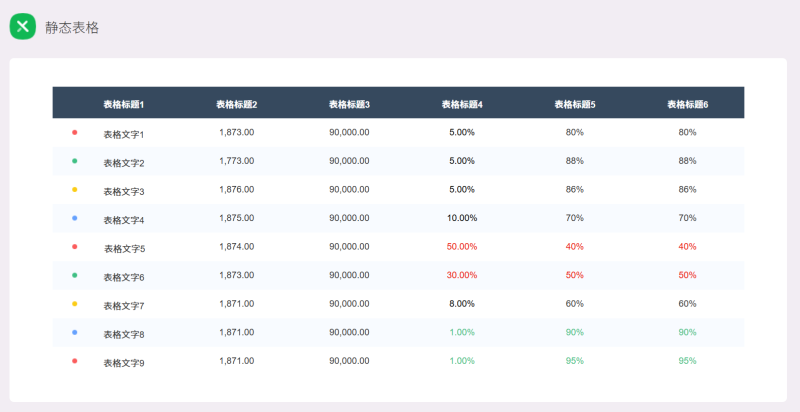Click the 表格标题2 column header

(237, 104)
